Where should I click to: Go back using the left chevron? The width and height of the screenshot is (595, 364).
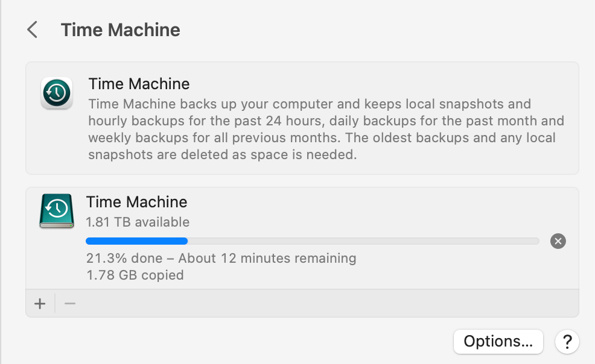[33, 30]
